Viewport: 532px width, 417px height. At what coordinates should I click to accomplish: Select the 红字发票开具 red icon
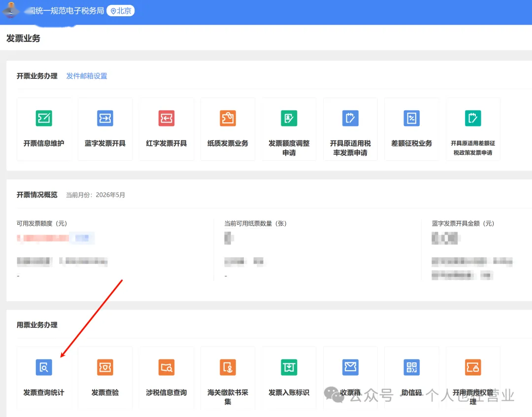[166, 118]
